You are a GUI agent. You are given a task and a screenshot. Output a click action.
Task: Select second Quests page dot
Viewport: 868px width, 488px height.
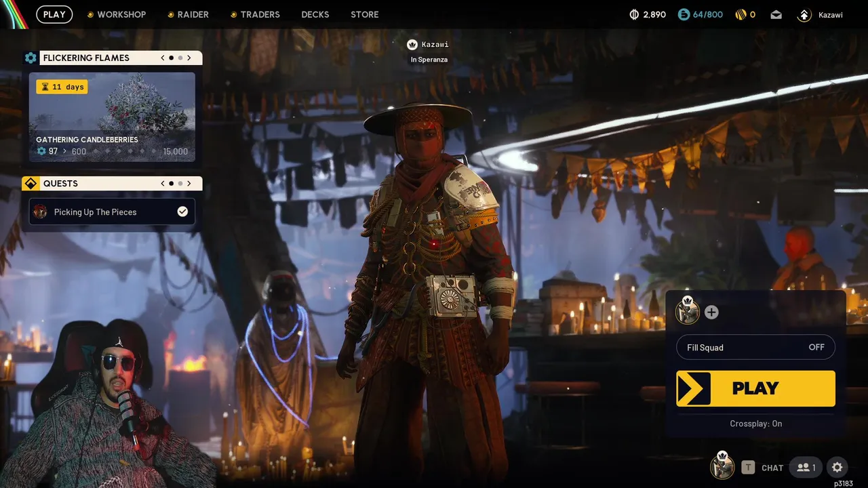180,183
